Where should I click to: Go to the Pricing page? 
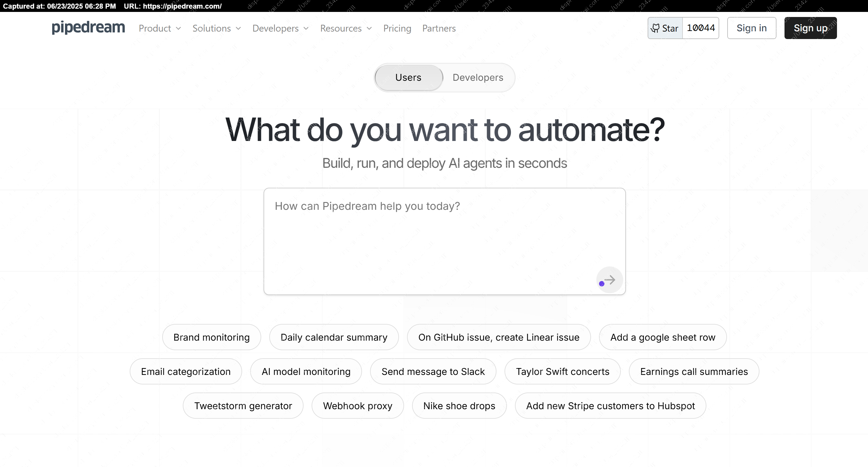(x=397, y=28)
